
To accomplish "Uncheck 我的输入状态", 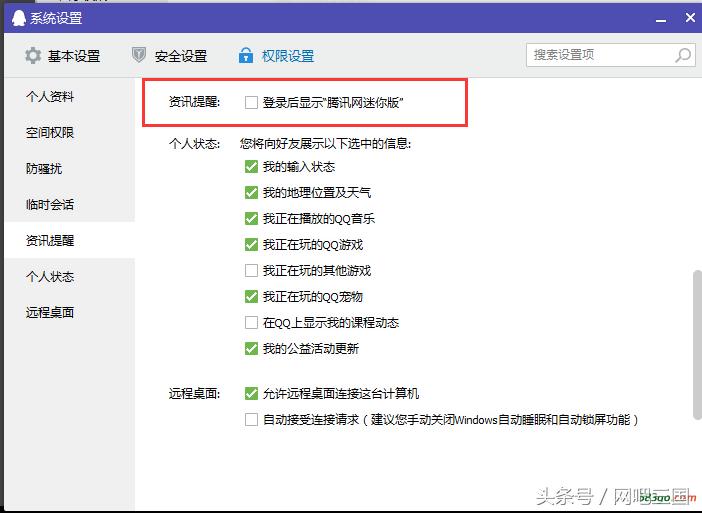I will click(x=251, y=167).
